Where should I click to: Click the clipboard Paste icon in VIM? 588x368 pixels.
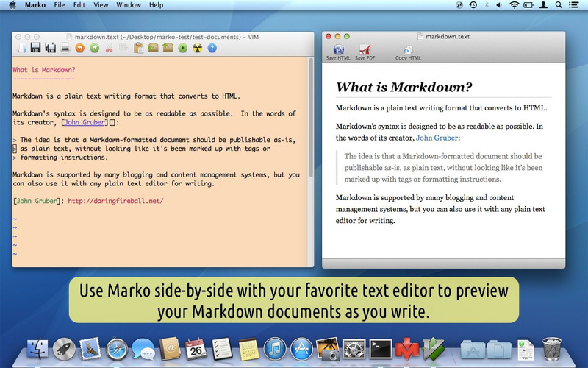pos(138,48)
